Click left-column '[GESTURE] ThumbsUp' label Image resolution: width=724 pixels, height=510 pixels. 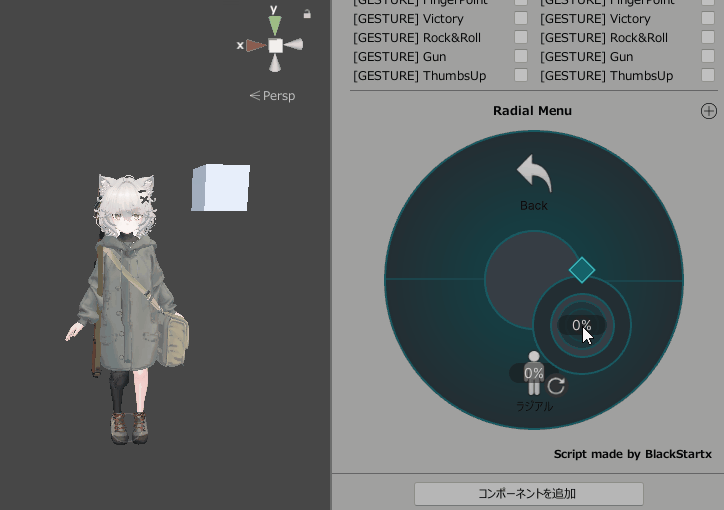[x=420, y=76]
